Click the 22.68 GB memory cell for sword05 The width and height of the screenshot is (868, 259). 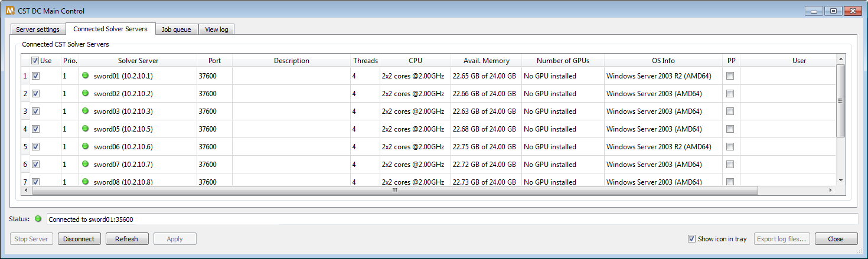point(487,129)
